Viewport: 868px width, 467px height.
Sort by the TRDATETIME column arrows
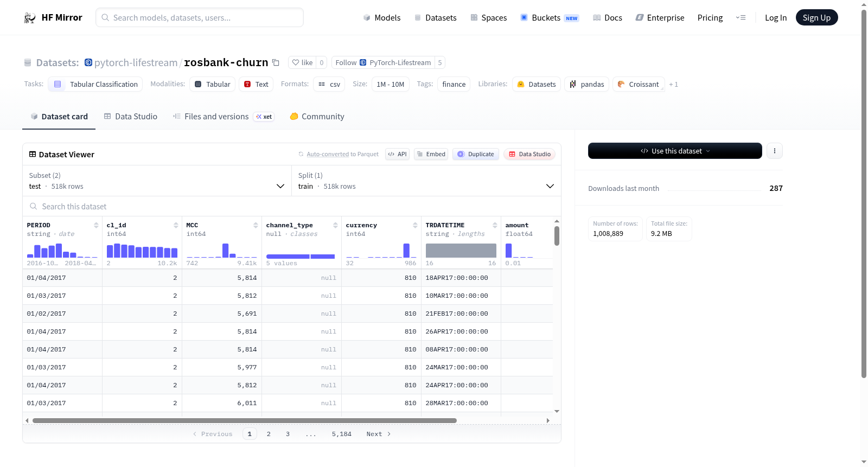495,225
